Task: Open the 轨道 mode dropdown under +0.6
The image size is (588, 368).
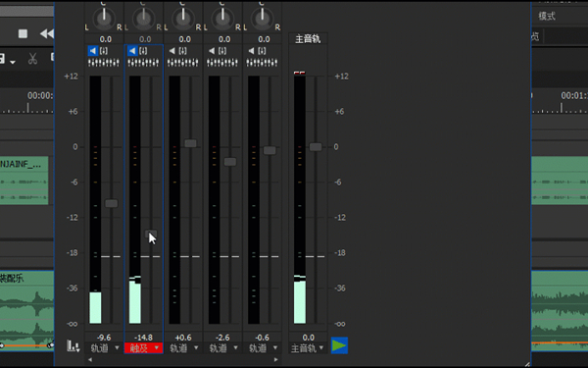Action: point(183,348)
